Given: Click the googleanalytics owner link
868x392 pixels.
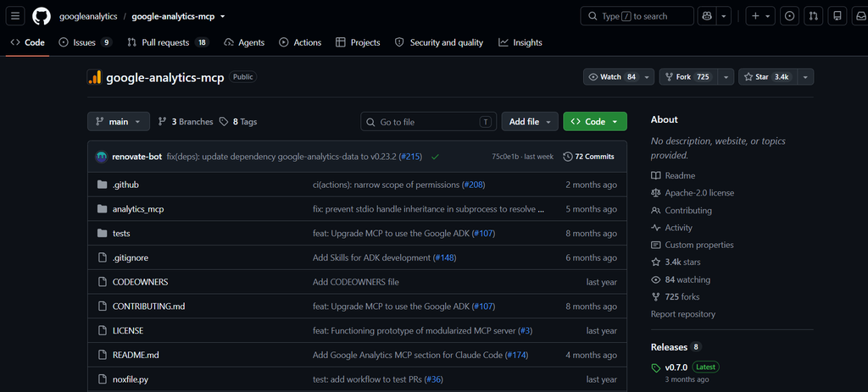Looking at the screenshot, I should coord(88,16).
